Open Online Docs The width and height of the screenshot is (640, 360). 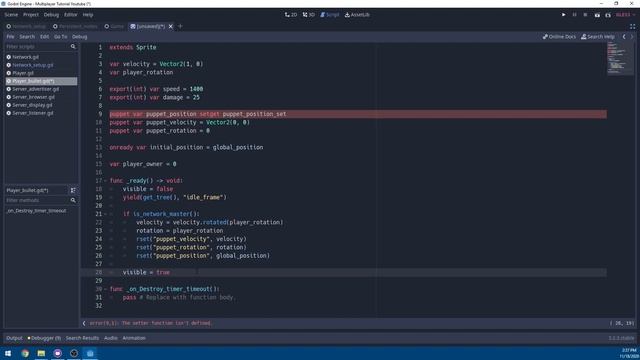click(559, 37)
